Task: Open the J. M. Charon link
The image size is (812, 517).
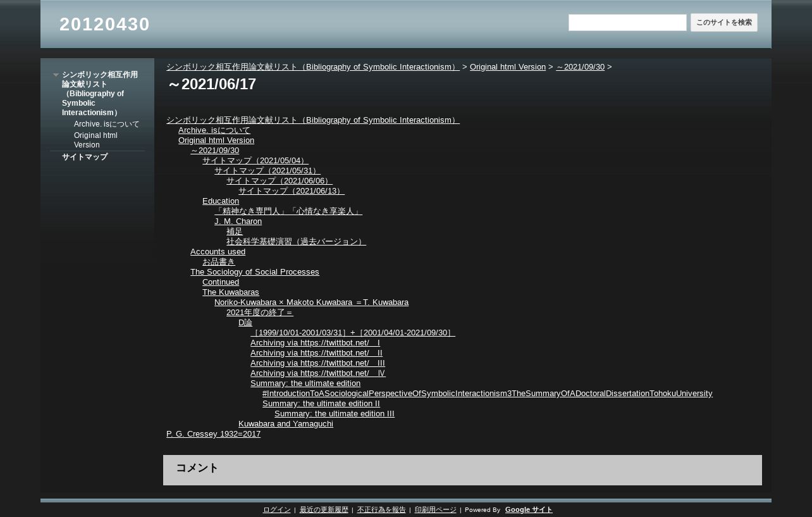Action: point(238,221)
